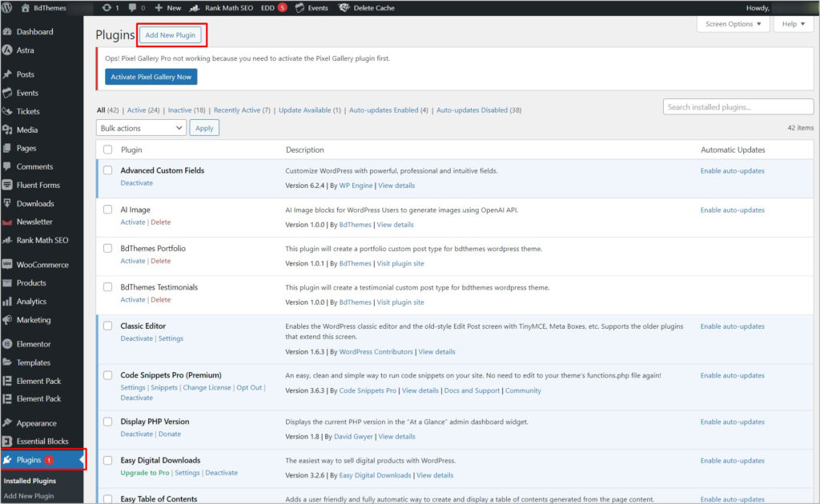Click the Elementor icon in sidebar
This screenshot has width=820, height=504.
pos(7,344)
